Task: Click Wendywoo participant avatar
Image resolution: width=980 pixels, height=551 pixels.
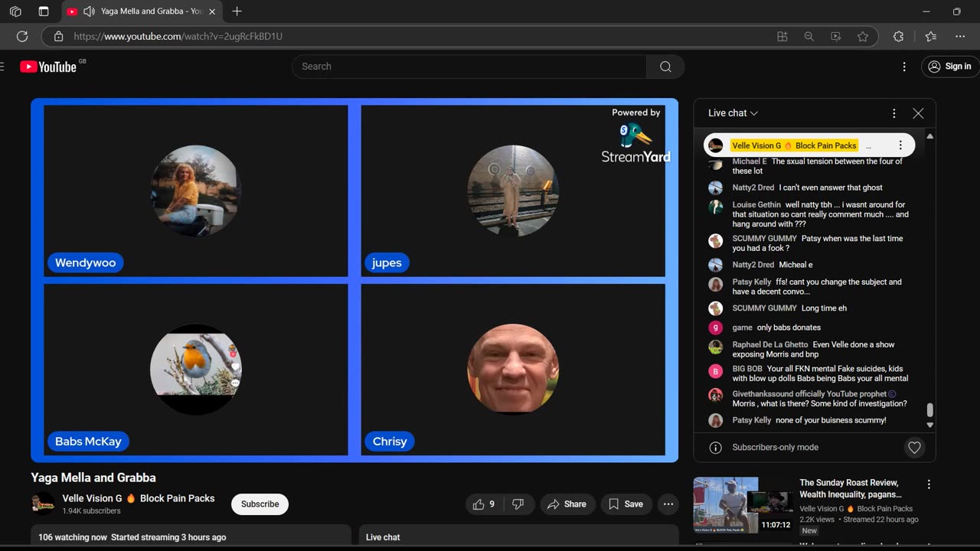Action: pyautogui.click(x=195, y=190)
